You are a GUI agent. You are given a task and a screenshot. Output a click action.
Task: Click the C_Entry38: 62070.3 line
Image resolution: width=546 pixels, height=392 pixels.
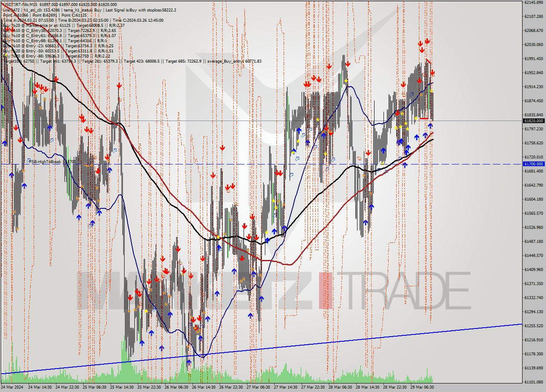[x=59, y=30]
